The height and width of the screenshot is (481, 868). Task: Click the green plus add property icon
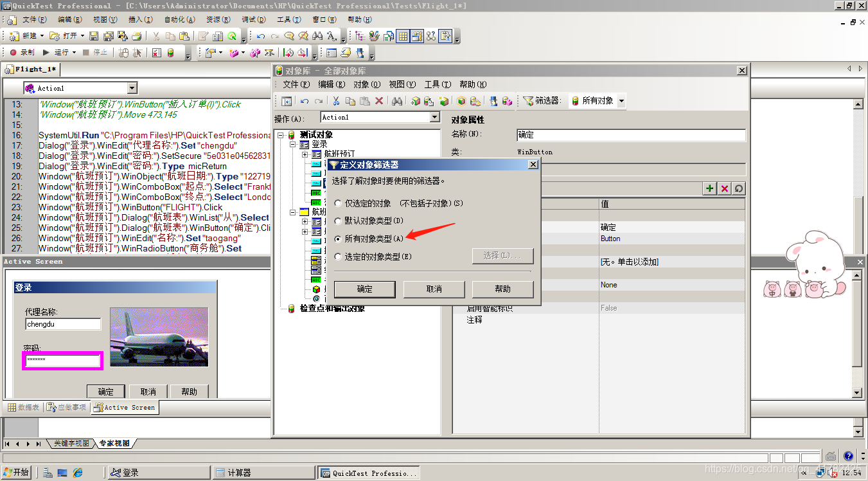pyautogui.click(x=709, y=188)
